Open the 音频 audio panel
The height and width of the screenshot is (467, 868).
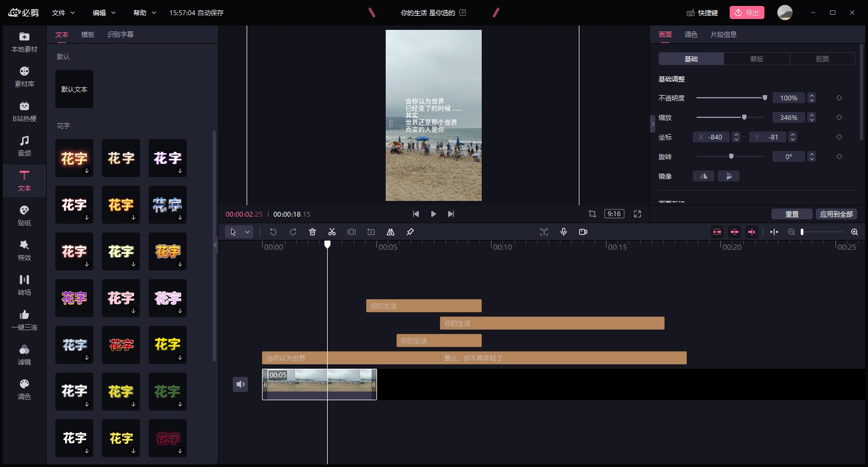click(x=24, y=146)
